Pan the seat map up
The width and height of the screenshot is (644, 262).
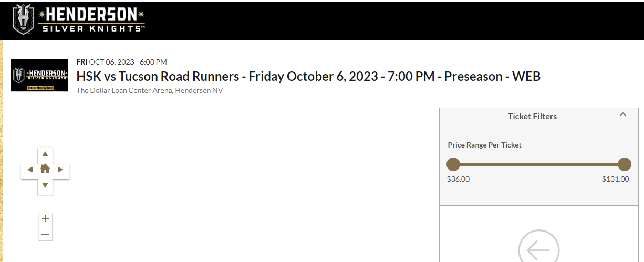coord(45,154)
